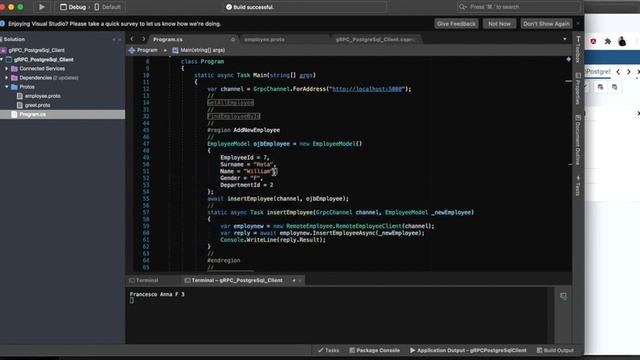
Task: Navigate forward in editor history
Action: [x=143, y=39]
